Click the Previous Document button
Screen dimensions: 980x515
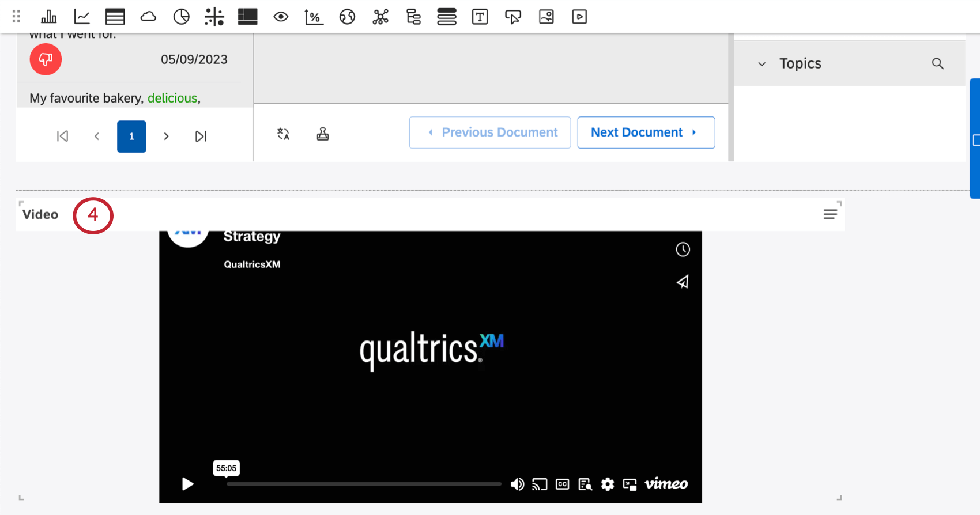(x=490, y=132)
